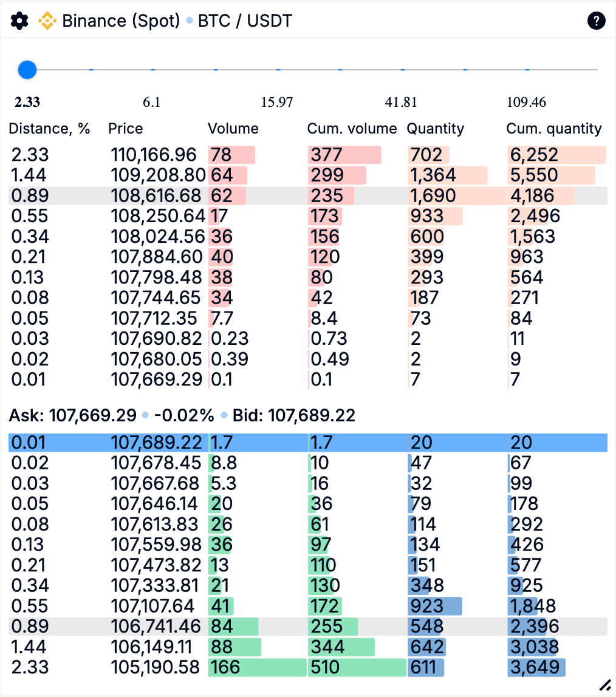Set the depth slider to 15.97
616x697 pixels.
click(x=278, y=70)
